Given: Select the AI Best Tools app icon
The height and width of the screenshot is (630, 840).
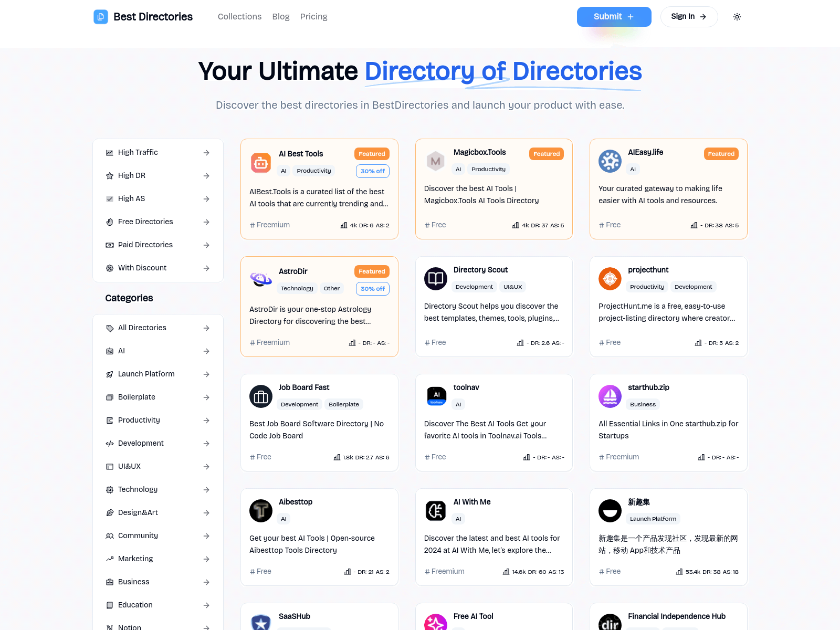Looking at the screenshot, I should [260, 163].
